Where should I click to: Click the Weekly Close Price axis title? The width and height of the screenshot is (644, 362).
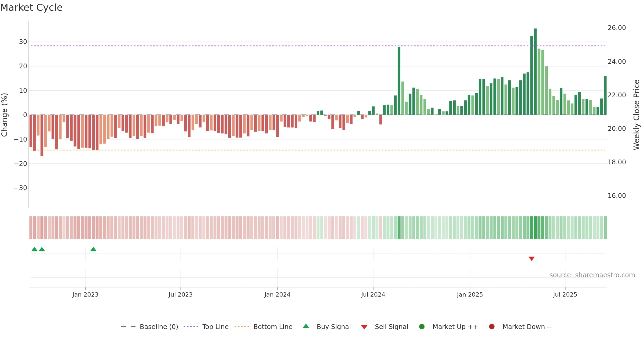[636, 115]
